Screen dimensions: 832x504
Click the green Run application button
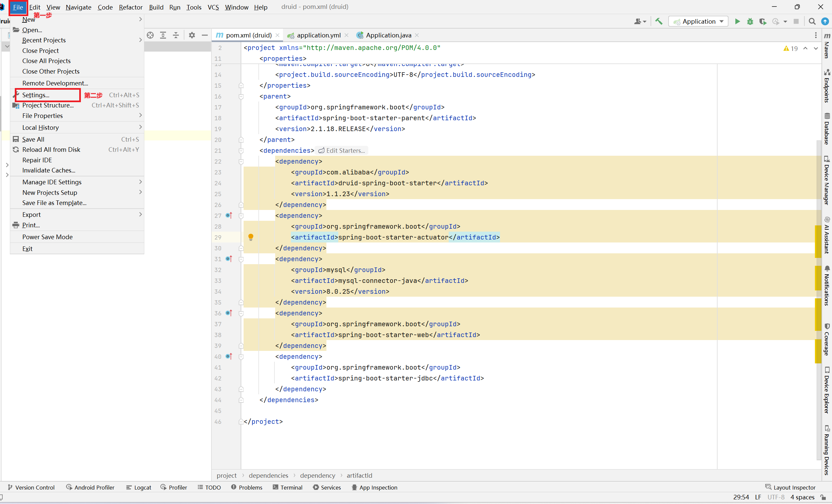click(737, 22)
